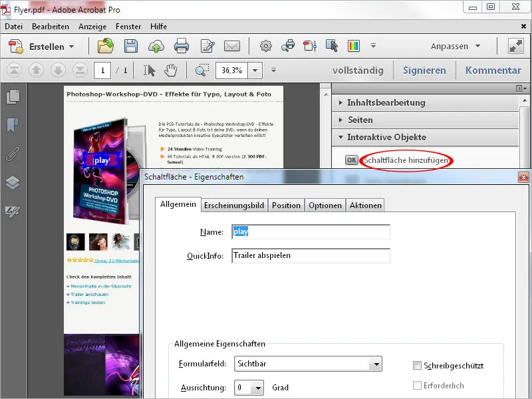Switch to the Aktionen tab

365,205
